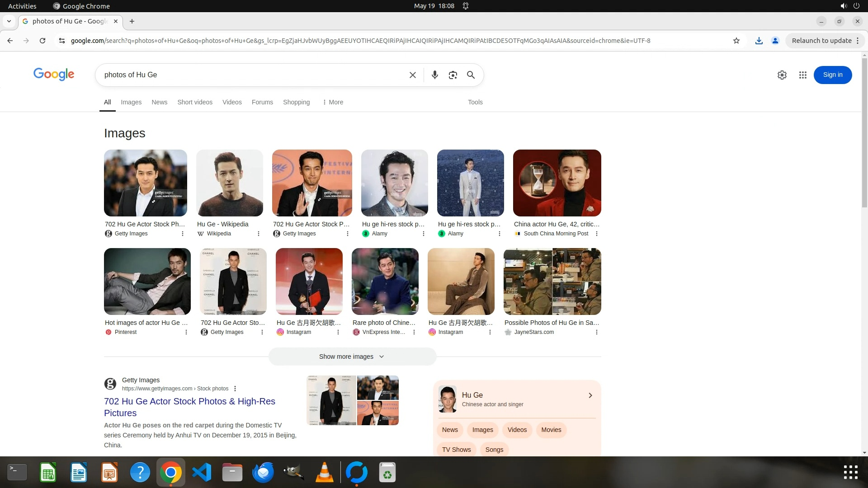Switch to the Images tab
868x488 pixels.
pyautogui.click(x=131, y=102)
